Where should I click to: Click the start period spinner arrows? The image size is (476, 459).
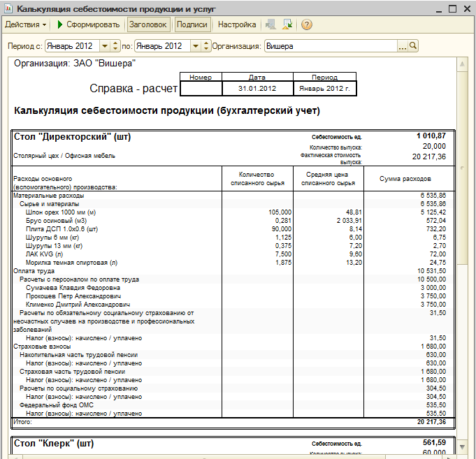[115, 46]
